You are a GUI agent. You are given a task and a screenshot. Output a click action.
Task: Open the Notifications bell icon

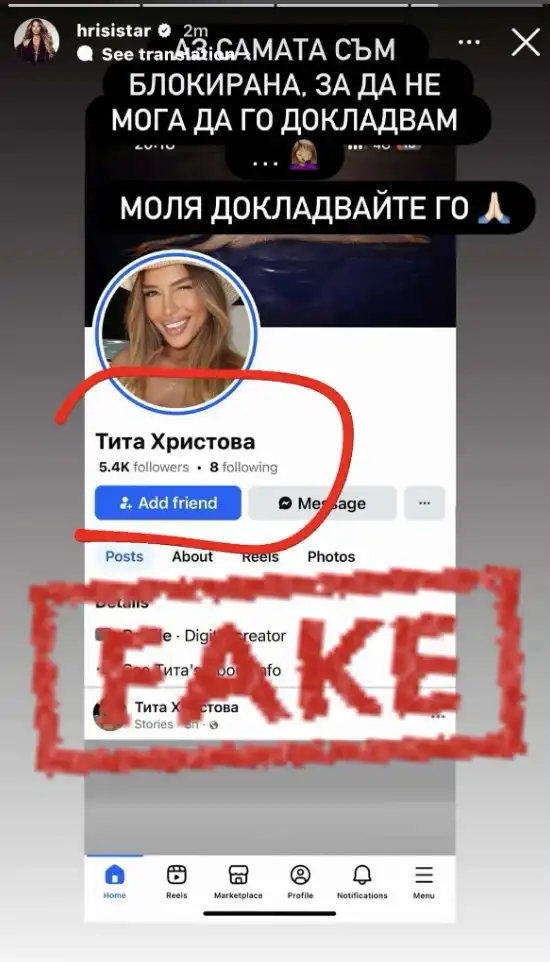tap(362, 874)
